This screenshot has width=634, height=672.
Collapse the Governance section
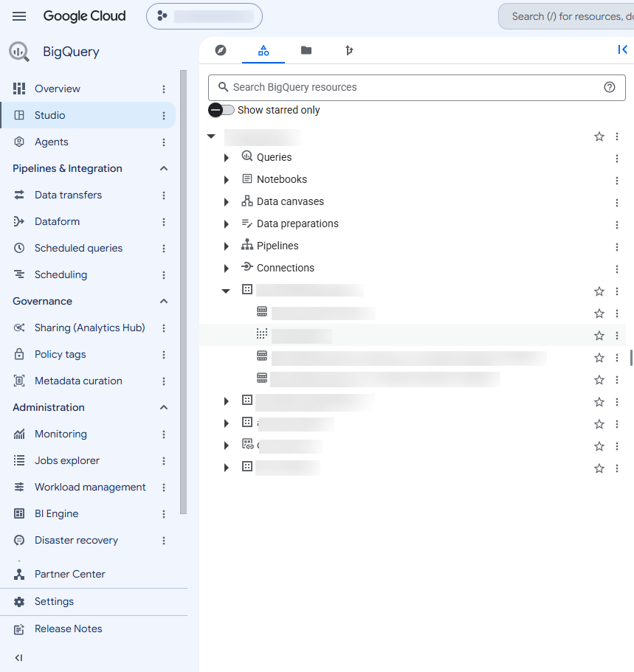(x=163, y=301)
